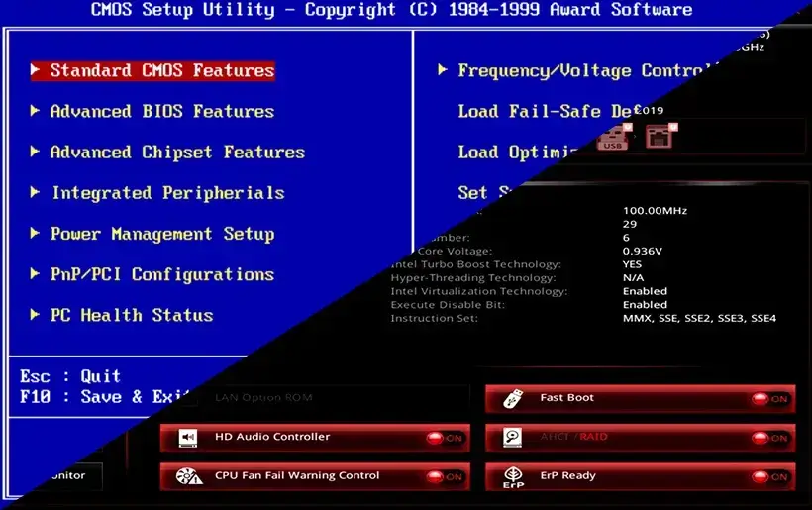
Task: Toggle AHCI / RAID switch
Action: pyautogui.click(x=770, y=438)
